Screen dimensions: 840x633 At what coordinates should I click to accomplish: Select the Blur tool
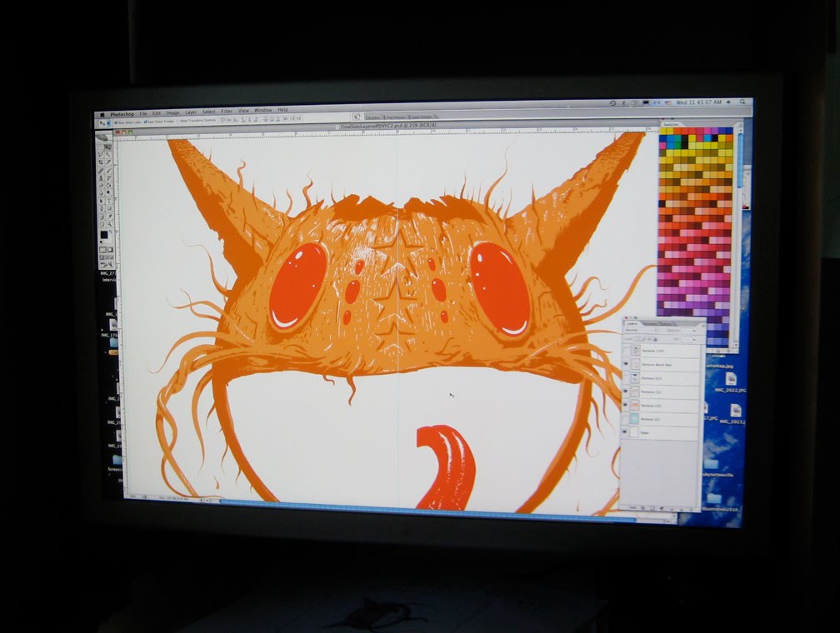click(101, 192)
